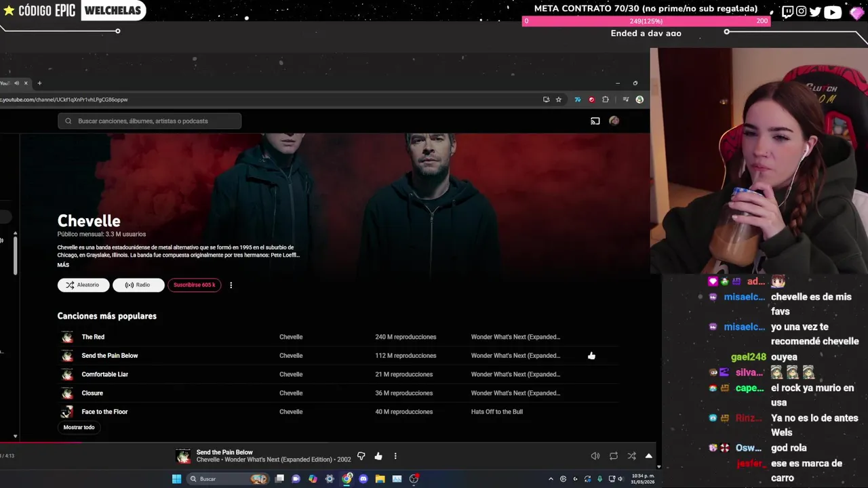Dislike the playing song Send the Pain Below
The width and height of the screenshot is (868, 488).
coord(361,456)
